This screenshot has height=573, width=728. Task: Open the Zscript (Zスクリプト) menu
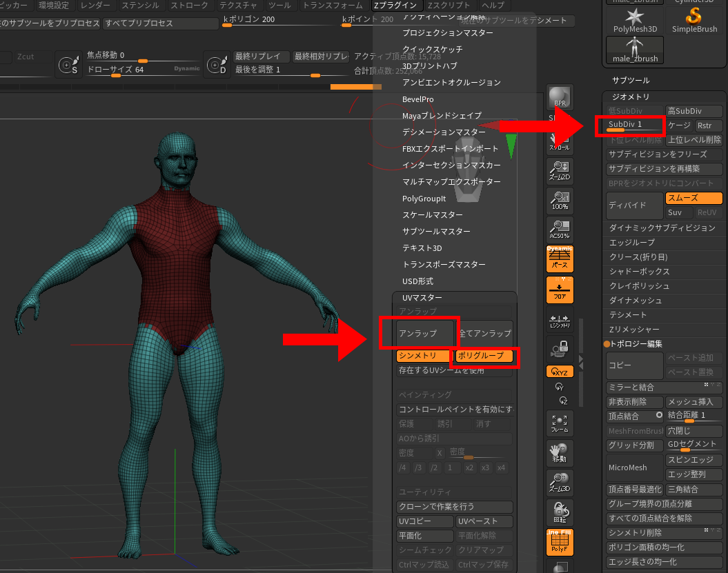(x=449, y=5)
